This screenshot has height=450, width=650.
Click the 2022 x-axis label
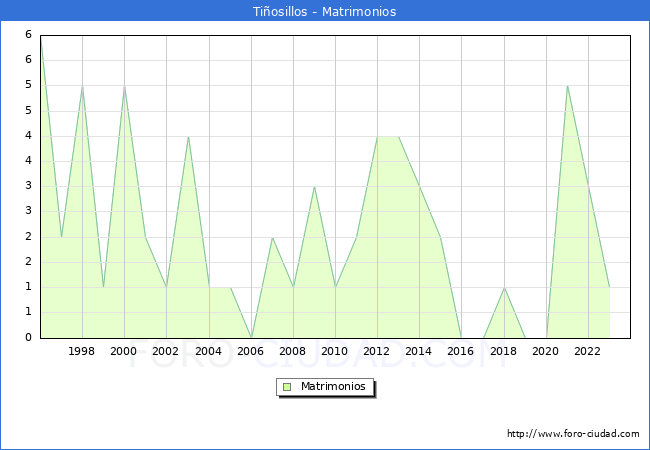[x=587, y=351]
